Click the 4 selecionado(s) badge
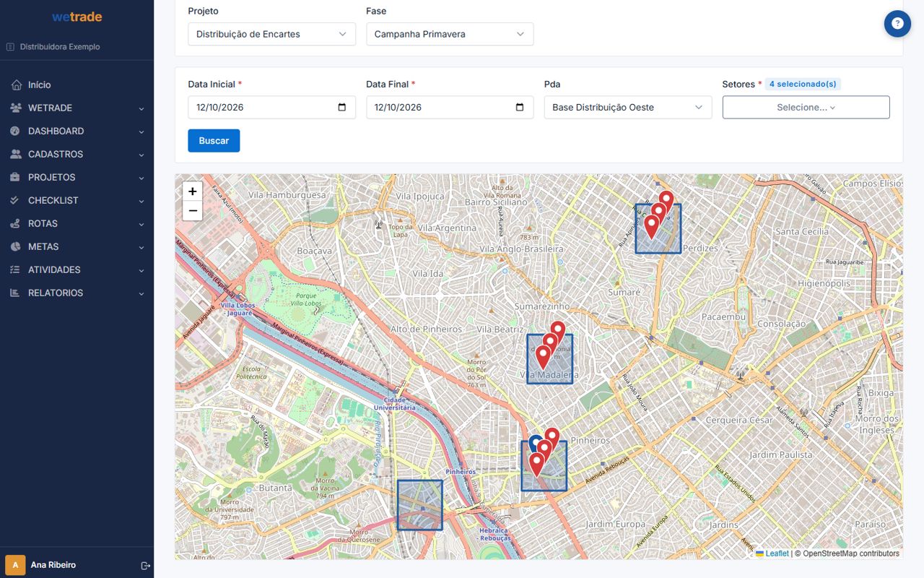The image size is (924, 578). [x=803, y=84]
